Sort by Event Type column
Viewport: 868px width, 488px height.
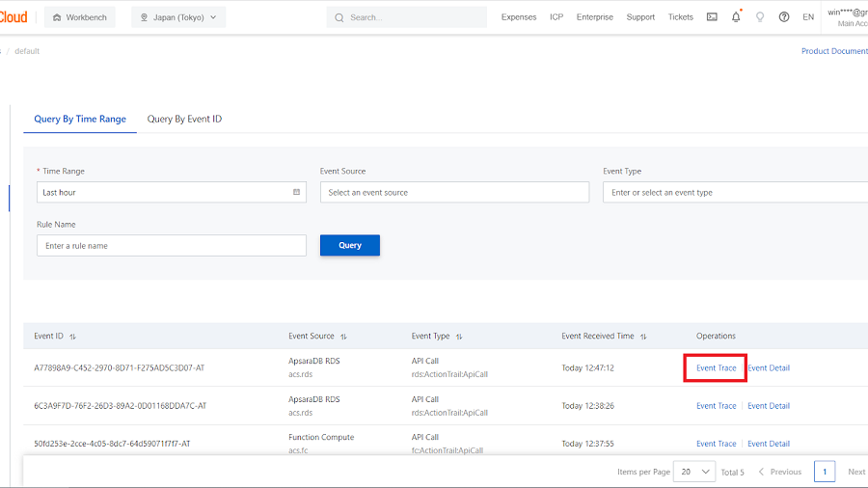coord(459,337)
